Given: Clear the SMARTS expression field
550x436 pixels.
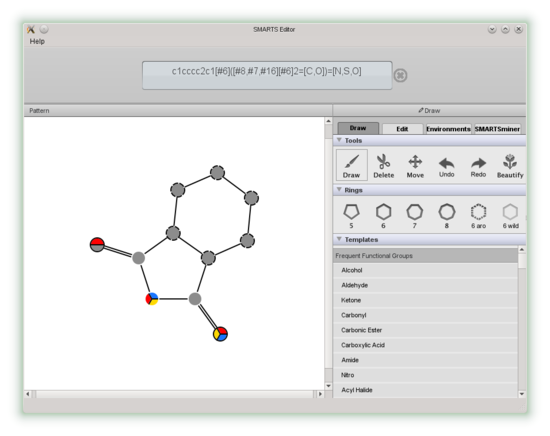Looking at the screenshot, I should [x=400, y=75].
